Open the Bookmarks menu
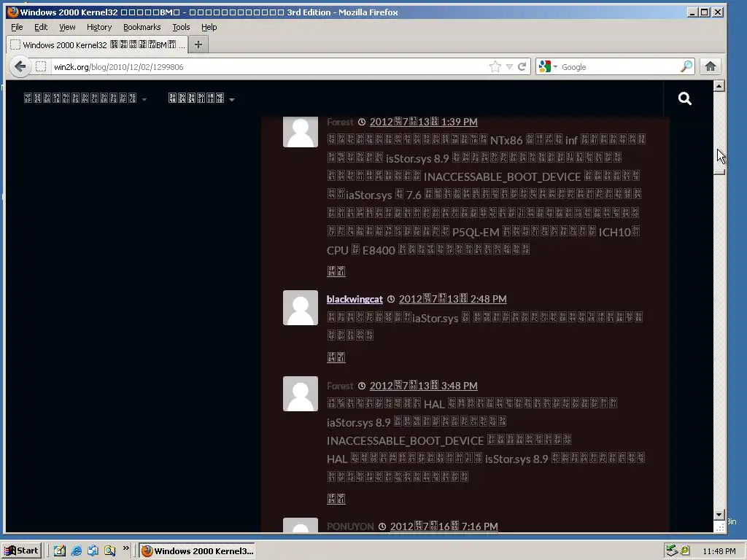Screen dimensions: 747x560 142,27
